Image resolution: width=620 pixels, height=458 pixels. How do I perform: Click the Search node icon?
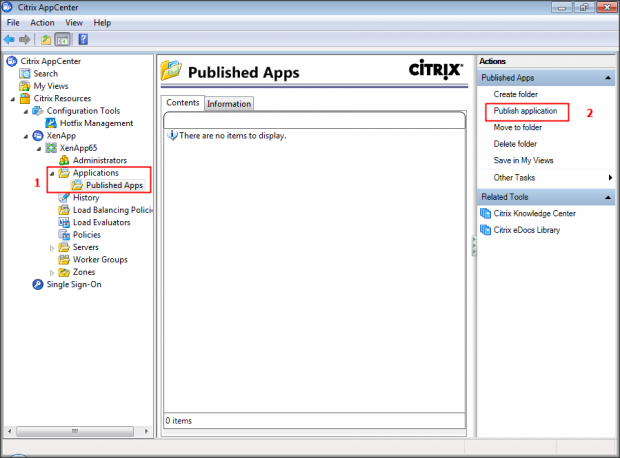[25, 74]
